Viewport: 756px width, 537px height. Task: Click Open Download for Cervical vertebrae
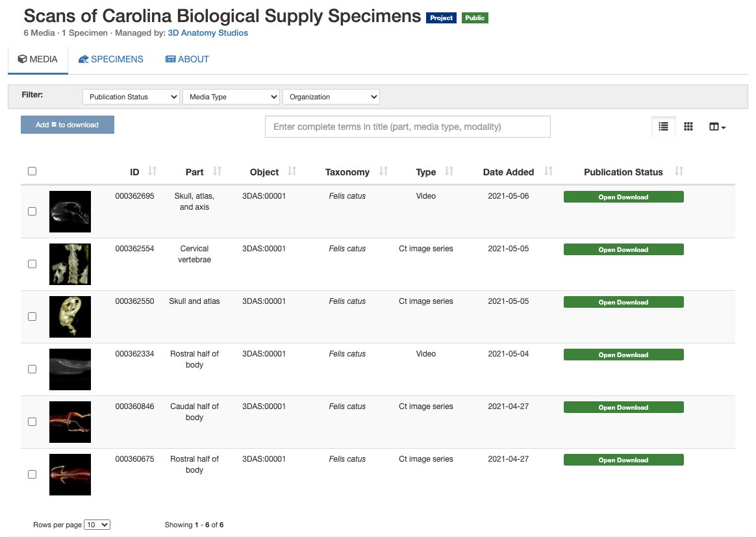click(x=624, y=249)
